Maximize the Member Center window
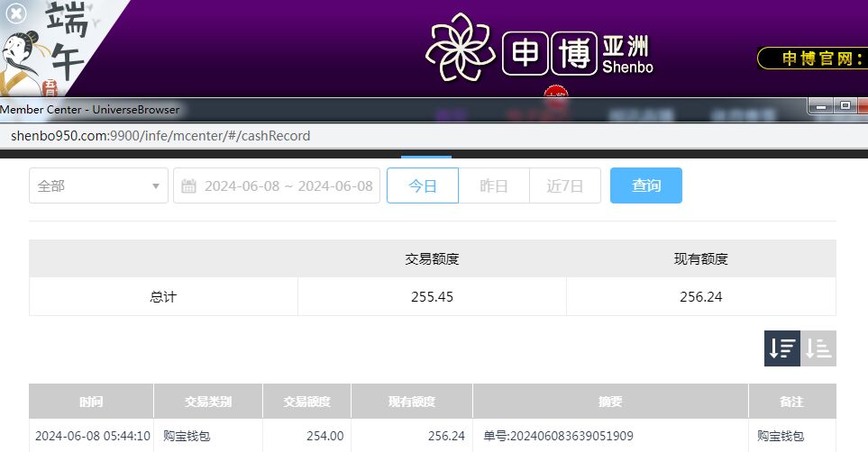The image size is (868, 452). click(x=845, y=106)
